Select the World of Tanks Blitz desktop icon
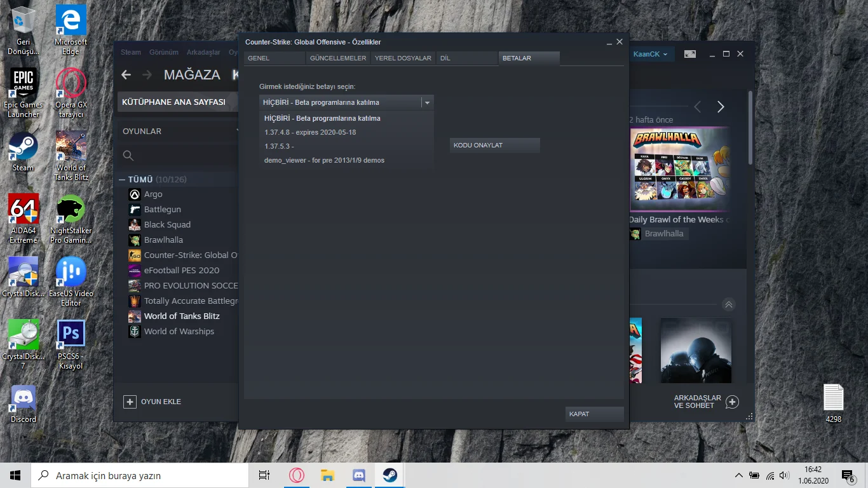Viewport: 868px width, 488px height. 71,156
